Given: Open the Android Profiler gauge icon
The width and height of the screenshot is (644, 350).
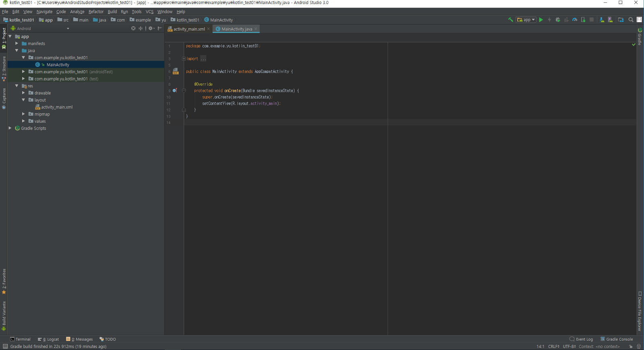Looking at the screenshot, I should (575, 20).
